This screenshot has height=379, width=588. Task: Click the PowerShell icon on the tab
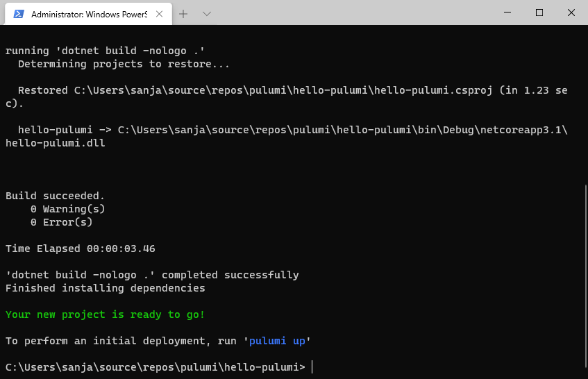click(19, 14)
